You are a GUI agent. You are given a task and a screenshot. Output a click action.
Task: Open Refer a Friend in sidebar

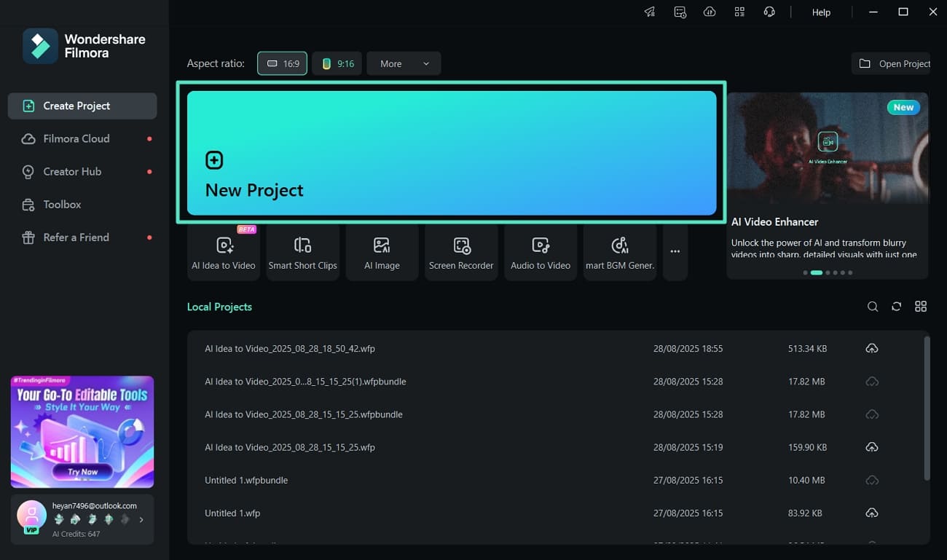click(x=82, y=237)
